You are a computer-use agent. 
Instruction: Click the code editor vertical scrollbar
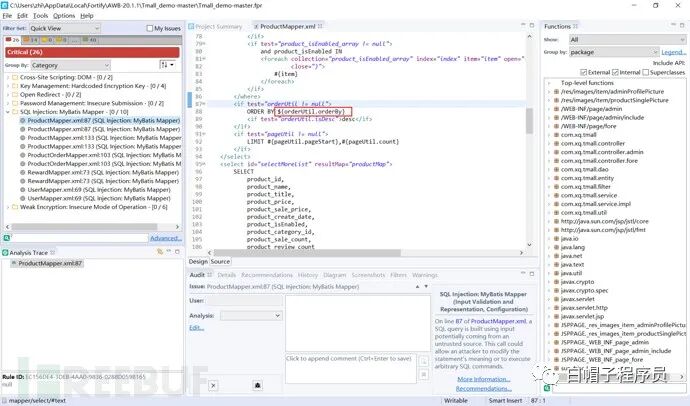point(529,121)
